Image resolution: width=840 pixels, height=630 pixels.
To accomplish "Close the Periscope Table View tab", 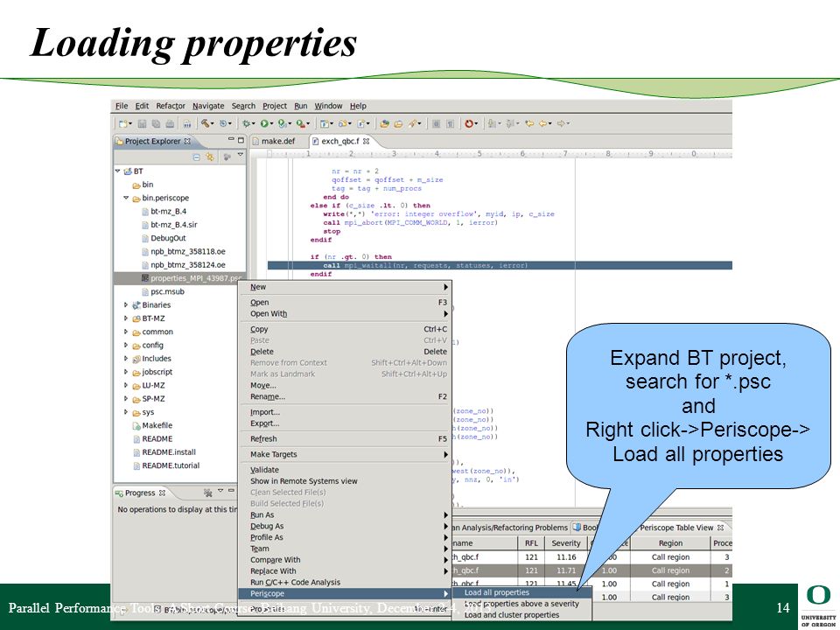I will 720,528.
